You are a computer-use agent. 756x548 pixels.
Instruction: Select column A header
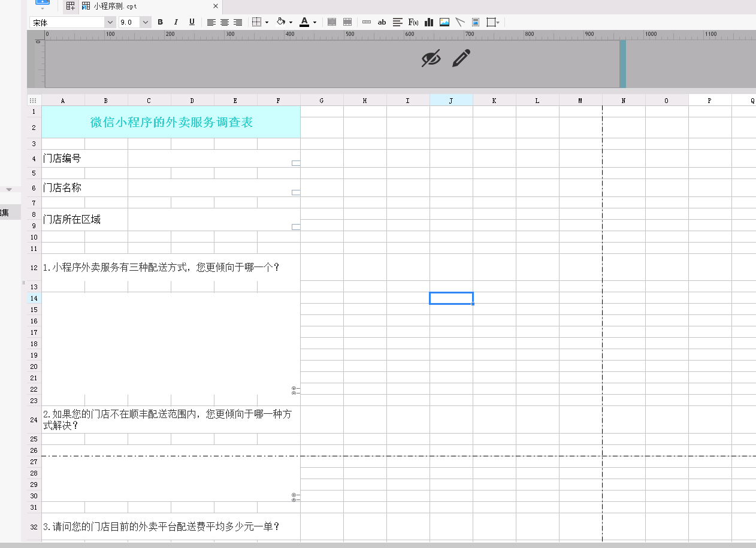tap(63, 101)
